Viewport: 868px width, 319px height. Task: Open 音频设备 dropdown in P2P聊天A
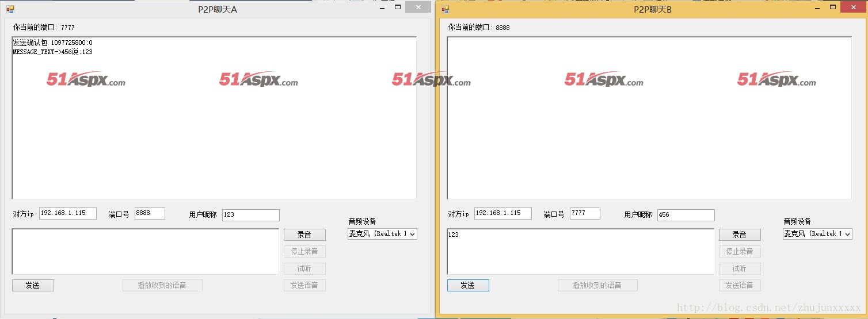[382, 234]
